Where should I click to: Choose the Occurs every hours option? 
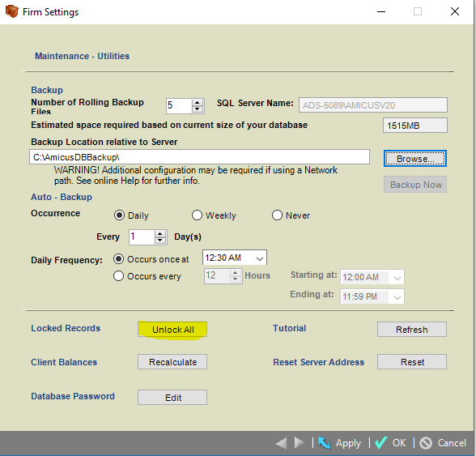pos(118,276)
